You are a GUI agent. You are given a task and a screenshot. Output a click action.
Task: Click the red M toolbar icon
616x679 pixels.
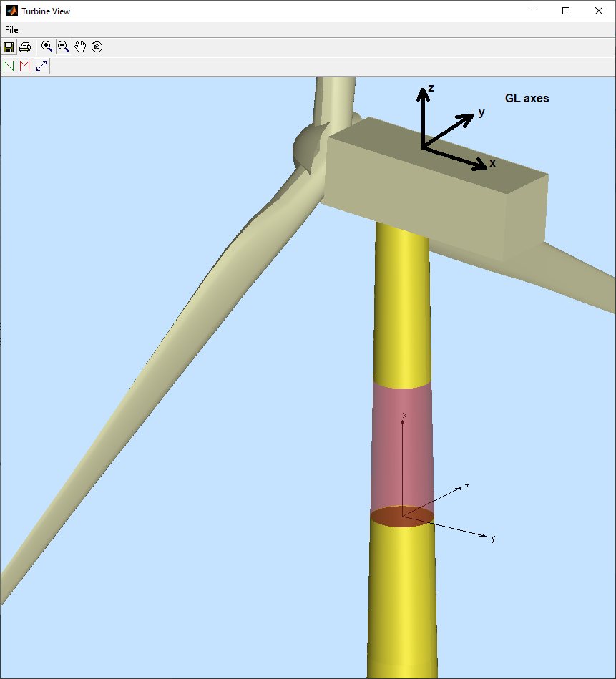[25, 67]
